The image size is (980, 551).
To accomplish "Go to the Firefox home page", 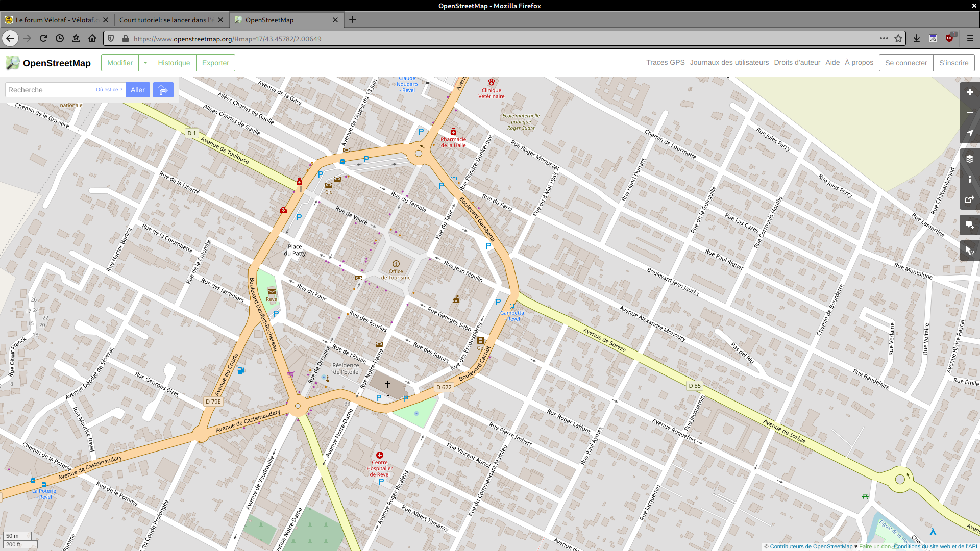I will [x=92, y=38].
